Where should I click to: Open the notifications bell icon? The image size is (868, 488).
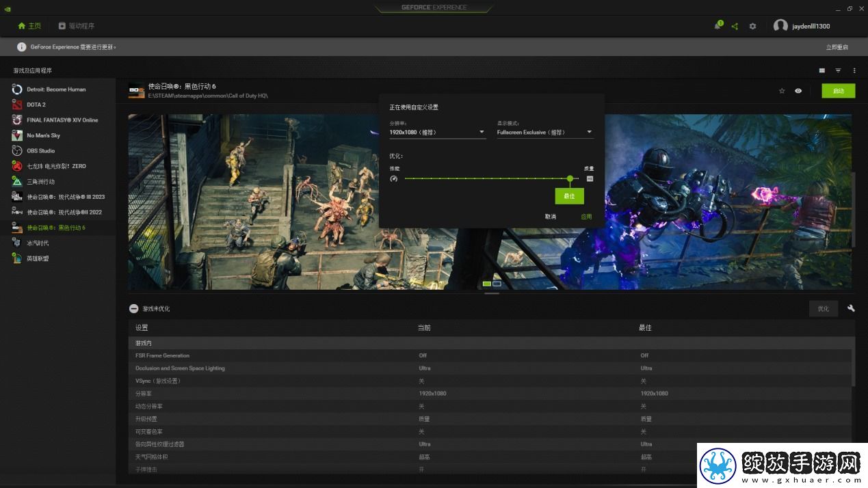pos(718,26)
